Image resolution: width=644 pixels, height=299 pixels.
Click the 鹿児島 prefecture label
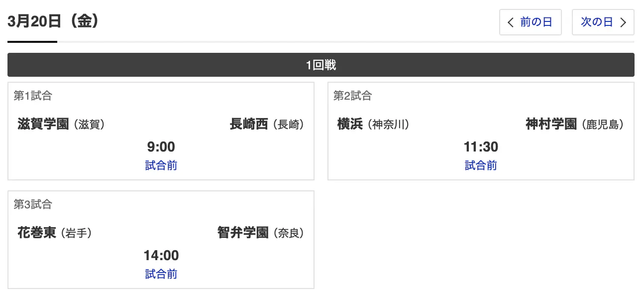pos(605,125)
